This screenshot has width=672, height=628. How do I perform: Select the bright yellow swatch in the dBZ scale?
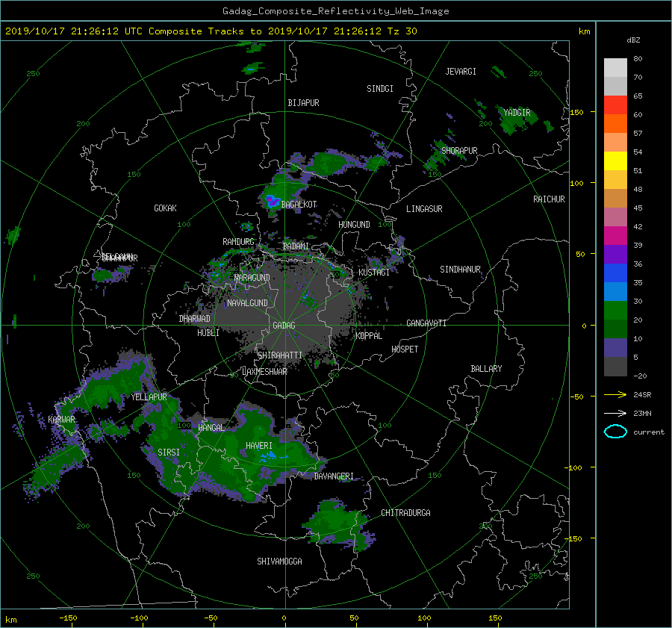pos(615,161)
